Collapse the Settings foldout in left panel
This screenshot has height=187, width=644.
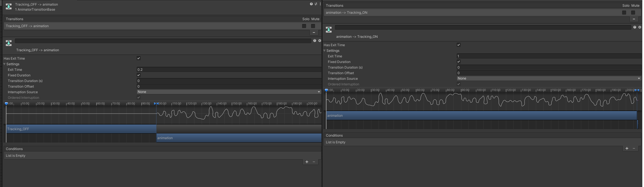[4, 64]
